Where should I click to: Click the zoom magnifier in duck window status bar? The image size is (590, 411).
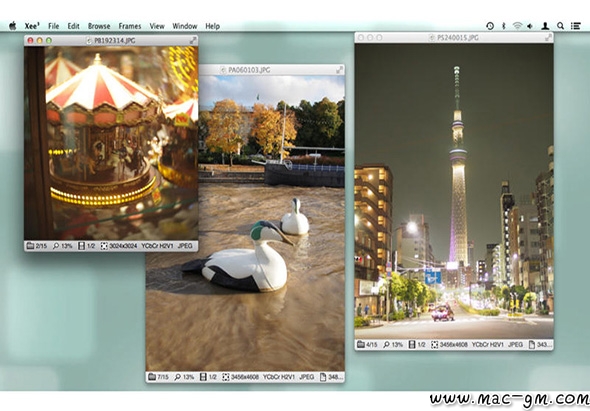click(x=178, y=377)
